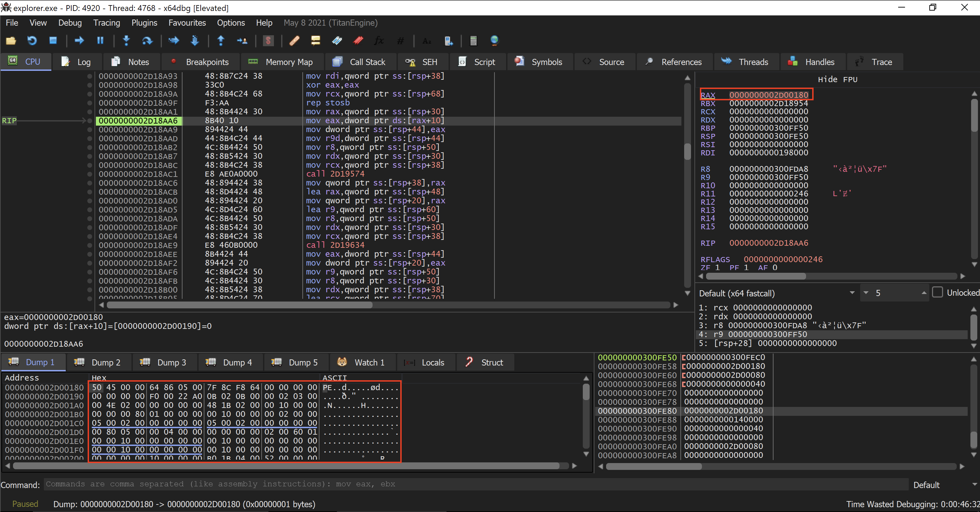The width and height of the screenshot is (980, 512).
Task: Execute till return with the up-arrow icon
Action: click(x=221, y=41)
